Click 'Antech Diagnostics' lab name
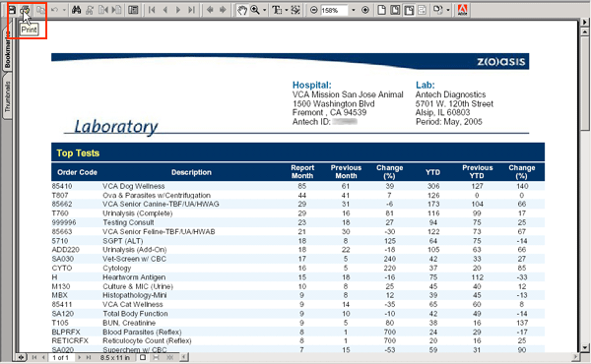The height and width of the screenshot is (364, 591). [450, 94]
